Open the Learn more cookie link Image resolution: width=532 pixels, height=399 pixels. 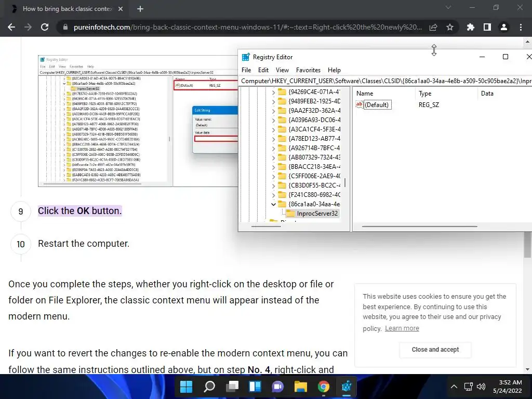(x=402, y=328)
